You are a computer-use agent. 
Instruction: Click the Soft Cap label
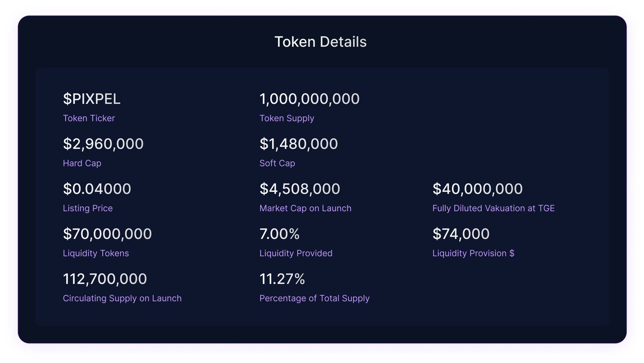pos(277,163)
